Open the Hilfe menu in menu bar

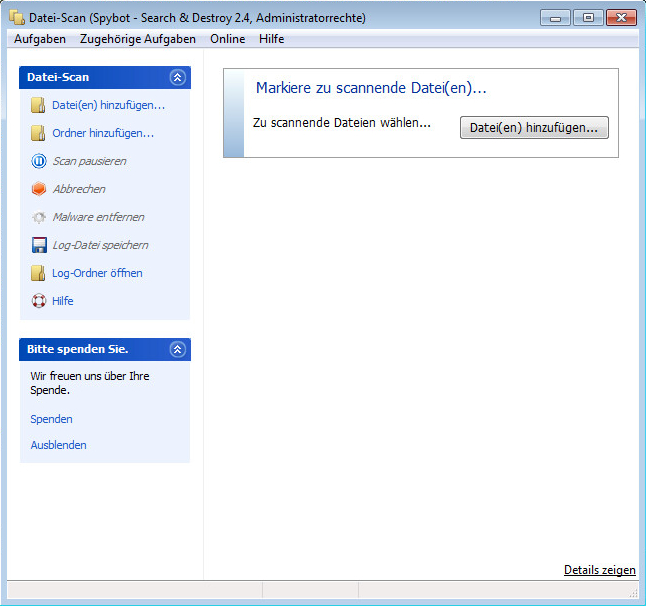272,39
